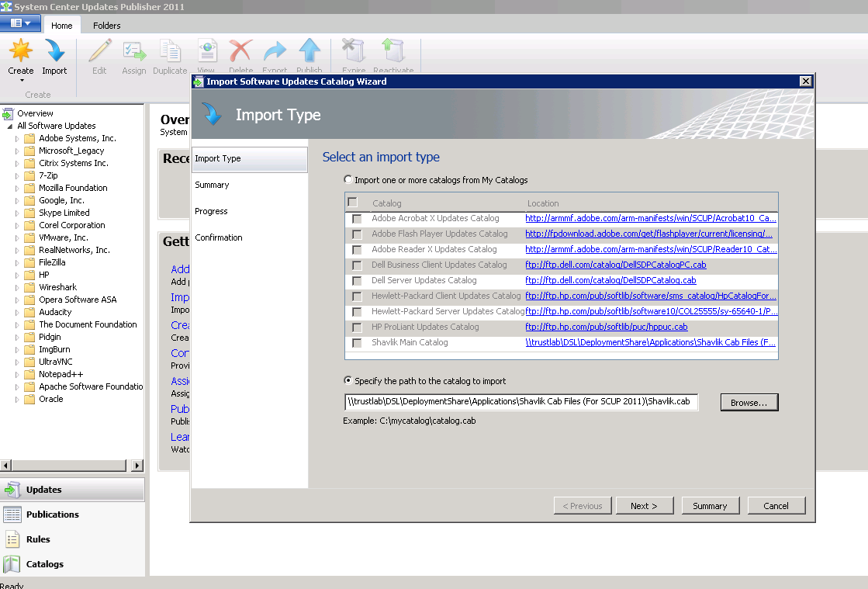This screenshot has height=589, width=868.
Task: Close the Import Software Updates Catalog Wizard
Action: click(x=806, y=81)
